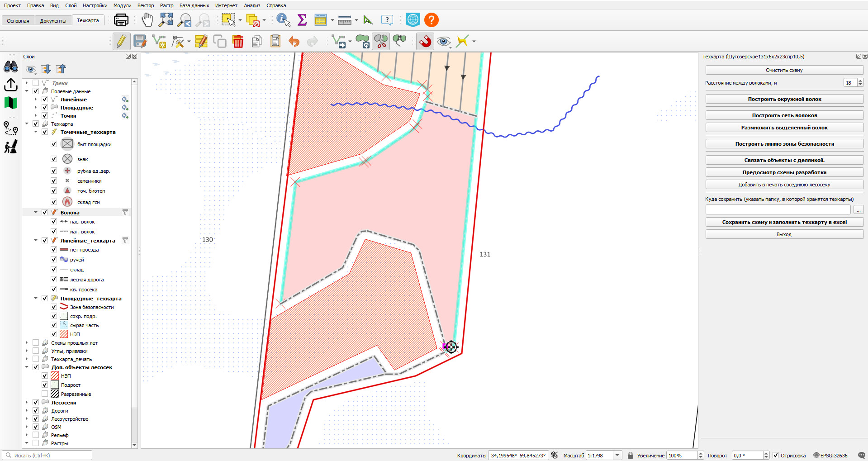
Task: Click the binoculars icon in left sidebar
Action: 11,67
